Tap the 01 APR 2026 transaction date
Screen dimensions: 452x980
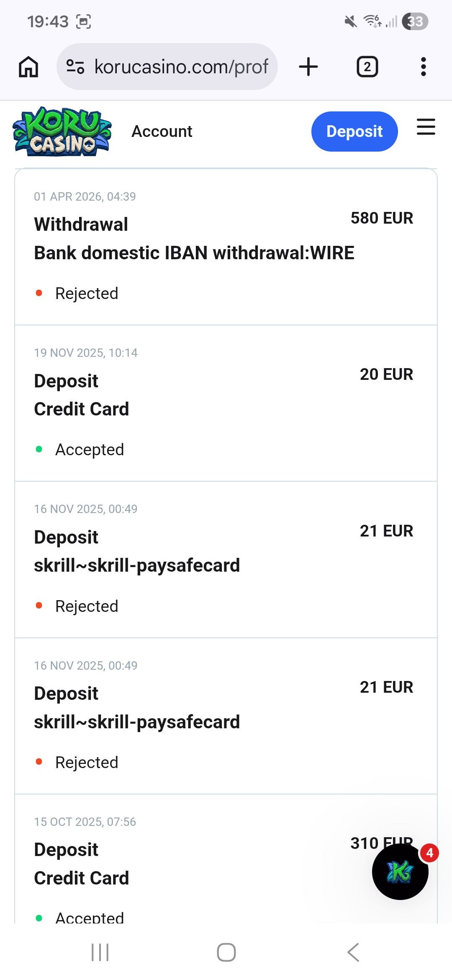(x=85, y=196)
